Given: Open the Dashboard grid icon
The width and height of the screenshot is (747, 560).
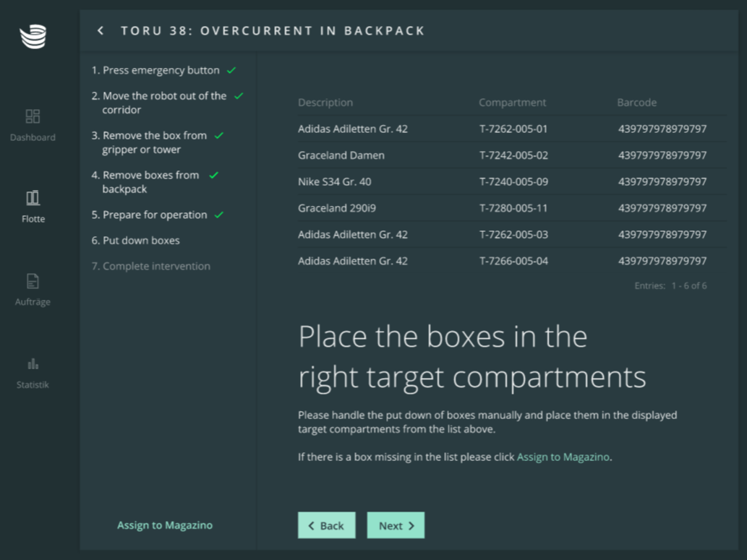Looking at the screenshot, I should point(33,116).
